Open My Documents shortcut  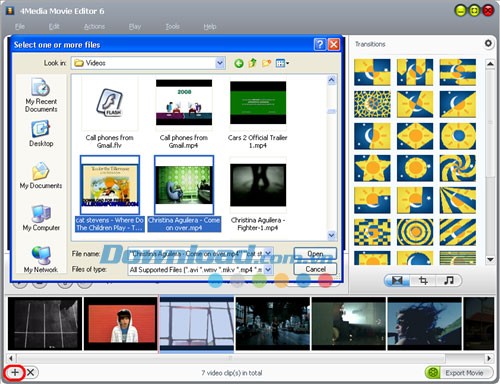[x=41, y=176]
